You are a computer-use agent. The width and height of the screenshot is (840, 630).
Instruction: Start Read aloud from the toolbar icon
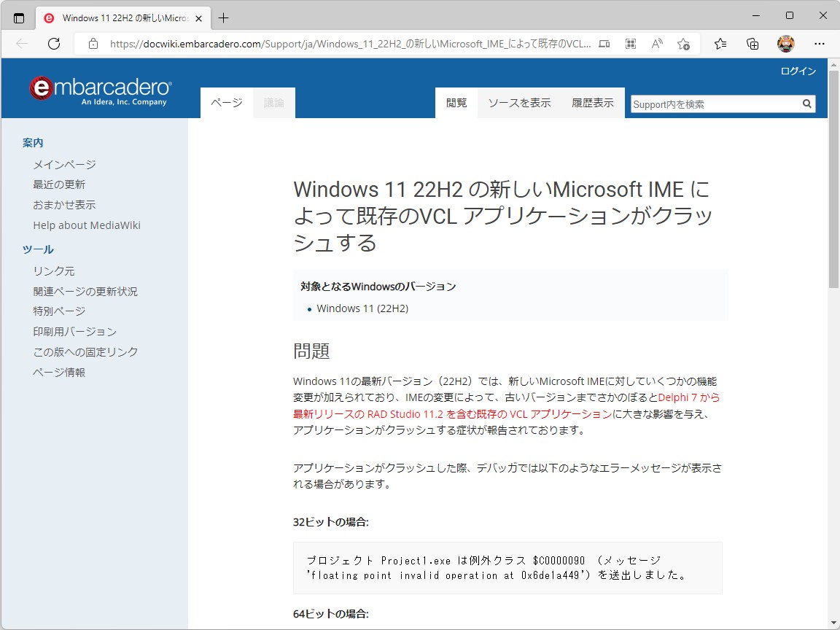coord(657,44)
